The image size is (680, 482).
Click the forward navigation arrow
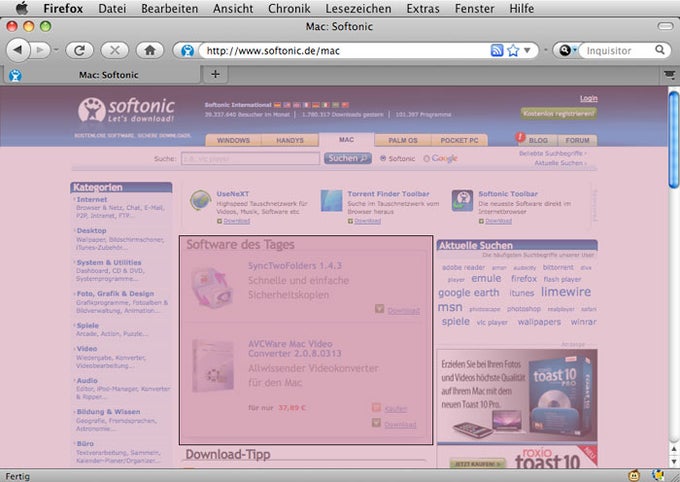click(40, 50)
